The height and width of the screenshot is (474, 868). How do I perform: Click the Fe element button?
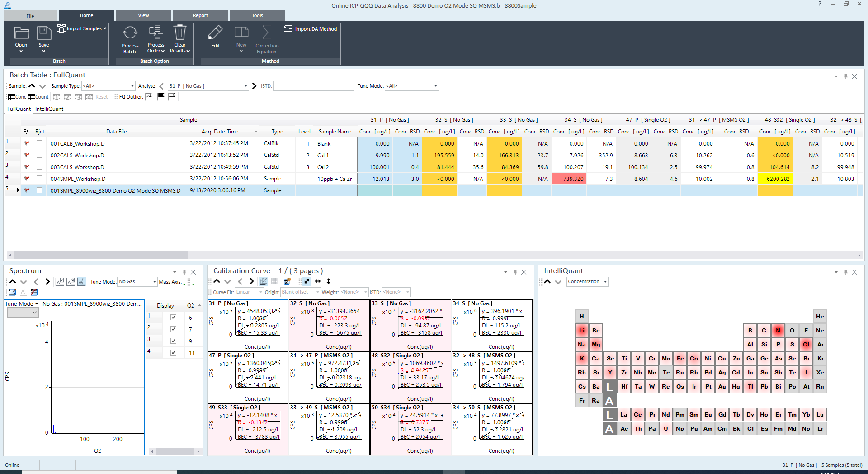point(680,359)
